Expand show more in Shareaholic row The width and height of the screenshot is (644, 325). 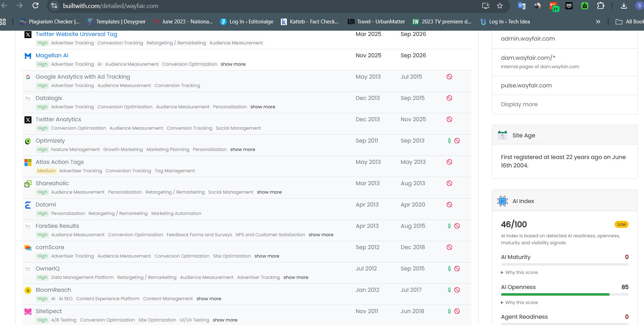(x=269, y=192)
